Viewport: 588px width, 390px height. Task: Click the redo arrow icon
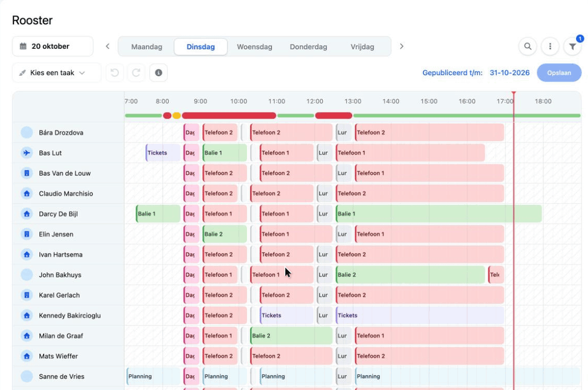coord(136,73)
